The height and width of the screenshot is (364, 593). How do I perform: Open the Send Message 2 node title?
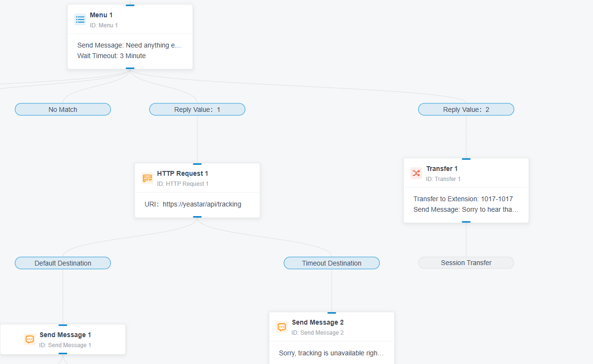tap(318, 322)
